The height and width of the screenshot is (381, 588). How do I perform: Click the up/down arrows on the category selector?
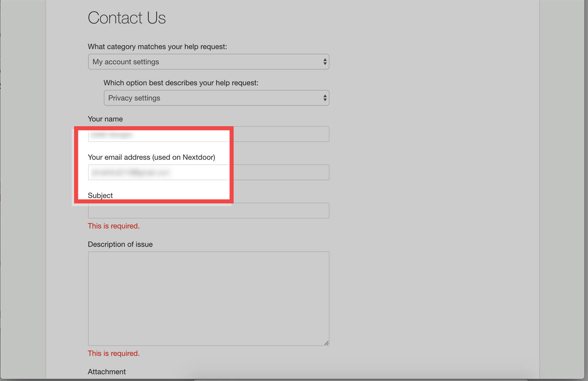pos(325,62)
